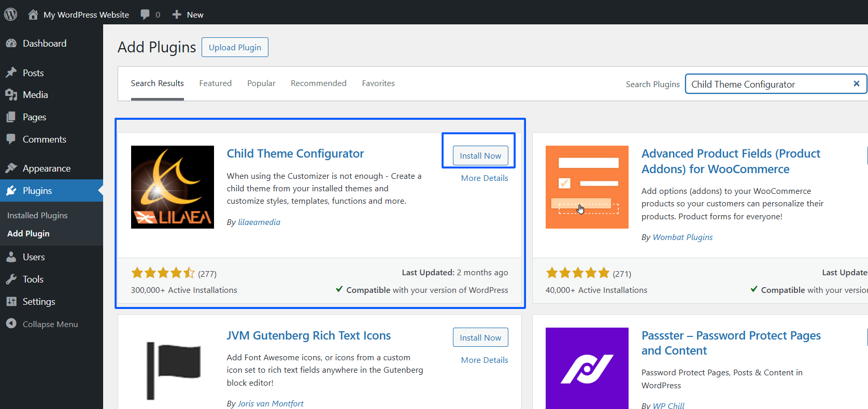The height and width of the screenshot is (409, 868).
Task: Install Child Theme Configurator with Install Now
Action: pos(480,156)
